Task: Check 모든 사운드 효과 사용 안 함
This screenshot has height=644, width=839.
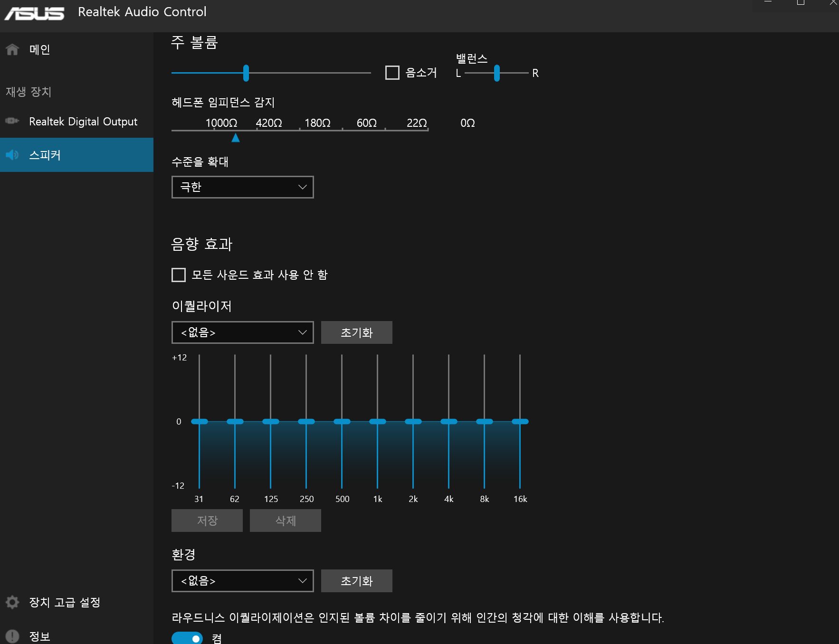Action: point(179,275)
